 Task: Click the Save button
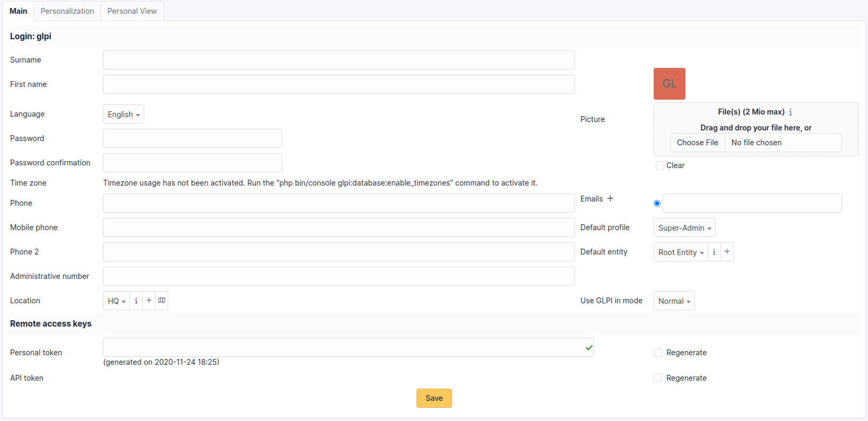tap(434, 398)
